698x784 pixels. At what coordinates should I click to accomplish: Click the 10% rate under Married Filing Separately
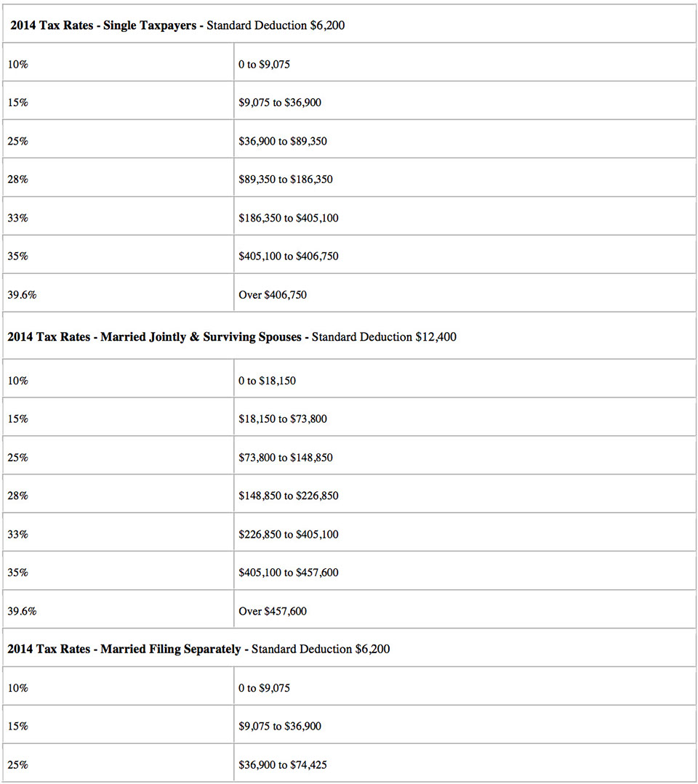tap(17, 687)
